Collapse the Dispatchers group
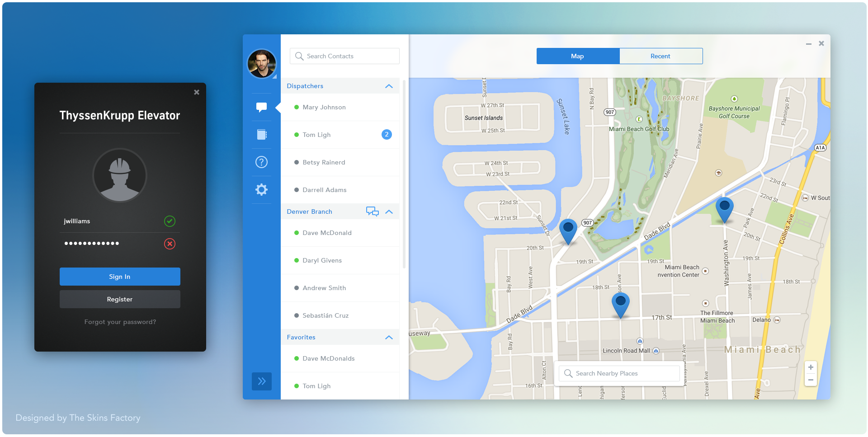Viewport: 868px width, 437px height. 389,86
